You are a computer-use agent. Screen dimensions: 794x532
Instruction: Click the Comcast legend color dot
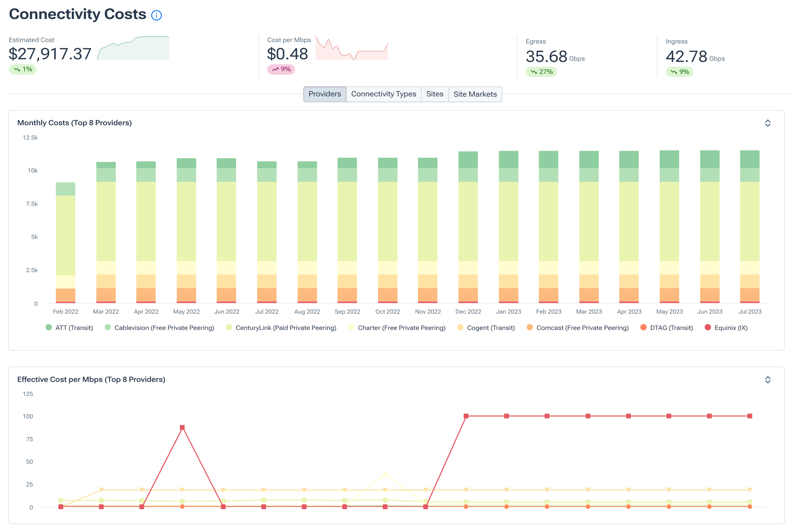pyautogui.click(x=530, y=327)
